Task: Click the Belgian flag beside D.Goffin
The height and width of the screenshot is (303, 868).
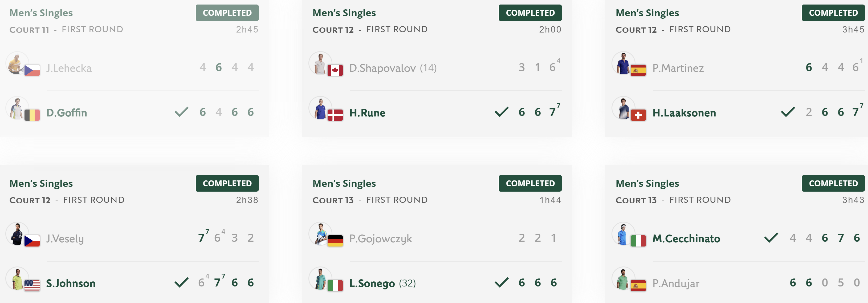Action: click(32, 115)
